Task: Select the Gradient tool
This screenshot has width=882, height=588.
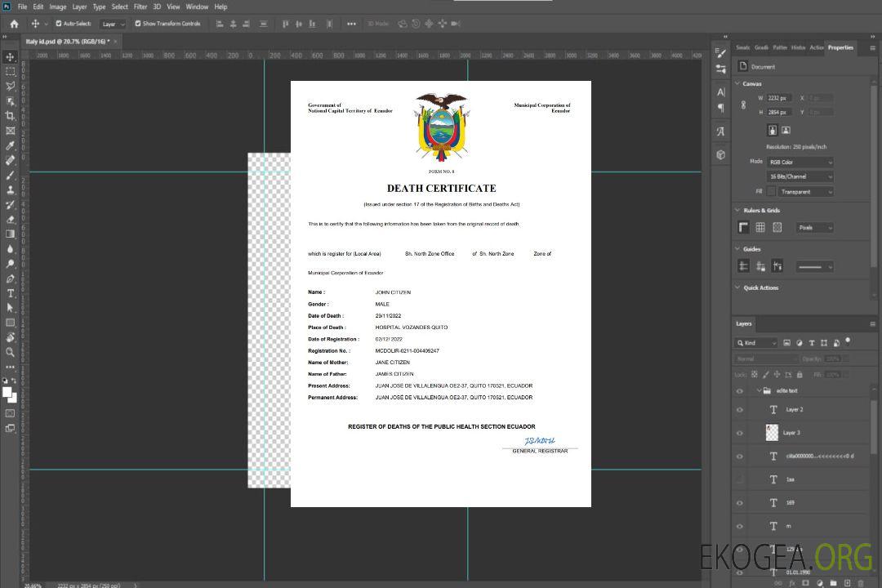Action: [x=10, y=234]
